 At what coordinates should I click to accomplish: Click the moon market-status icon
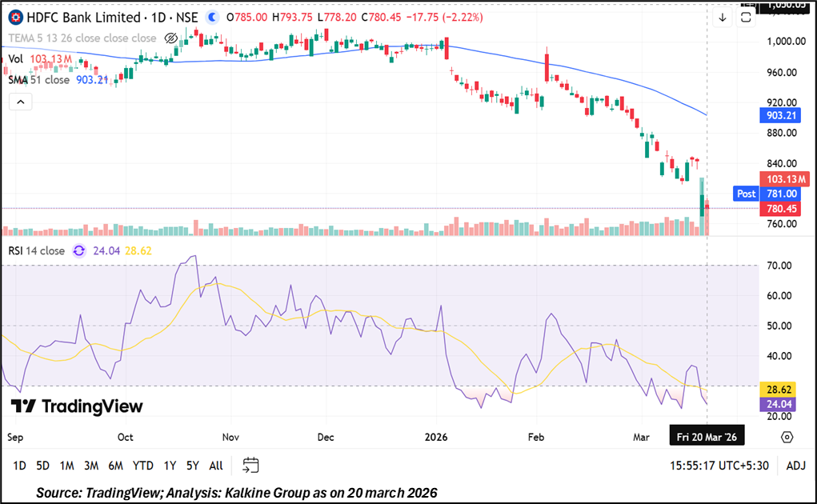211,17
